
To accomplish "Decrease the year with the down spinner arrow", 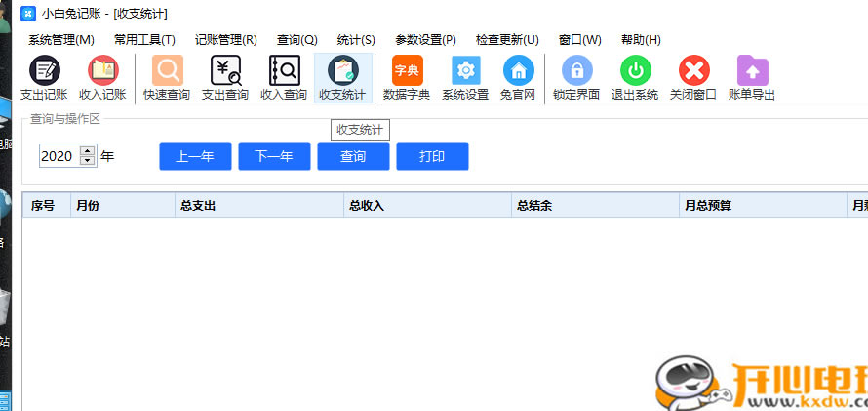I will pyautogui.click(x=88, y=161).
